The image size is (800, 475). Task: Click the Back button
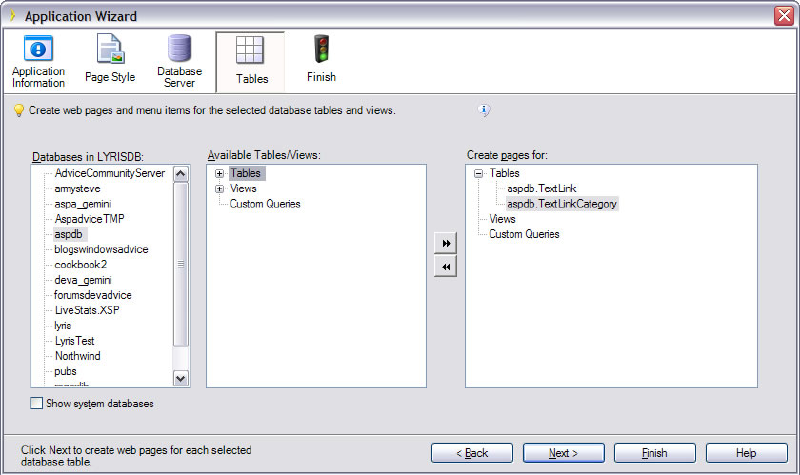[472, 453]
